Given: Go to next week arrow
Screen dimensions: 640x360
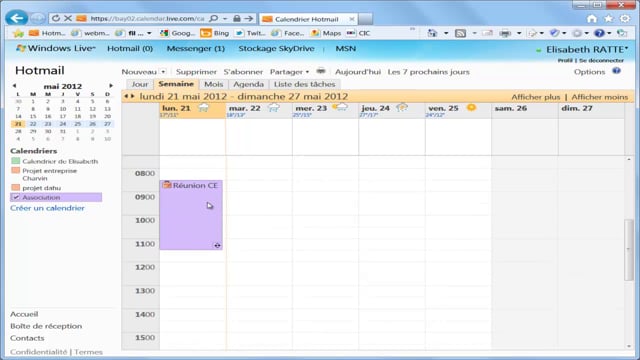Looking at the screenshot, I should tap(132, 96).
